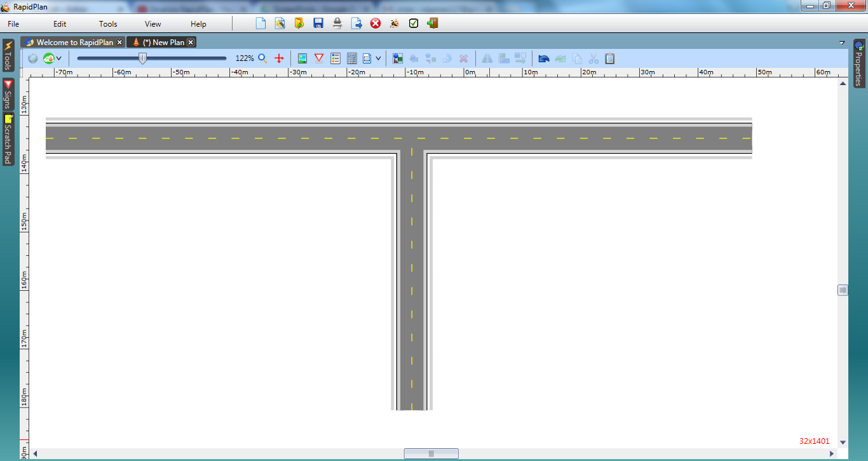The height and width of the screenshot is (461, 868).
Task: Open the tab list arrow at right of tabs
Action: tap(842, 43)
